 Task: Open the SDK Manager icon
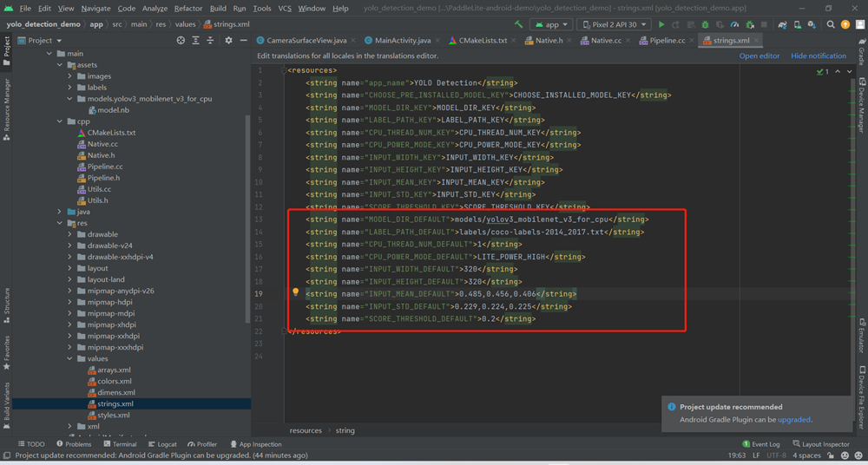[812, 24]
